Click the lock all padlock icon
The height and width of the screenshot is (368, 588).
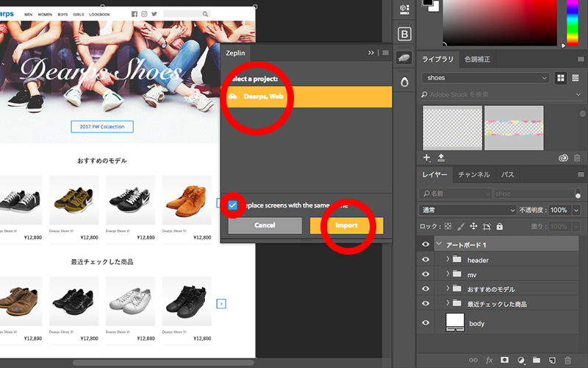point(500,227)
